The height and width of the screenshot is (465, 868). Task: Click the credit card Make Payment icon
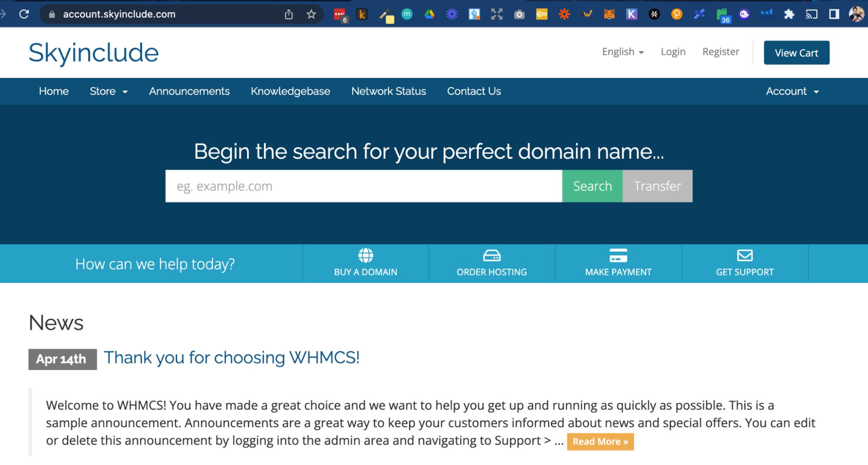pyautogui.click(x=618, y=255)
